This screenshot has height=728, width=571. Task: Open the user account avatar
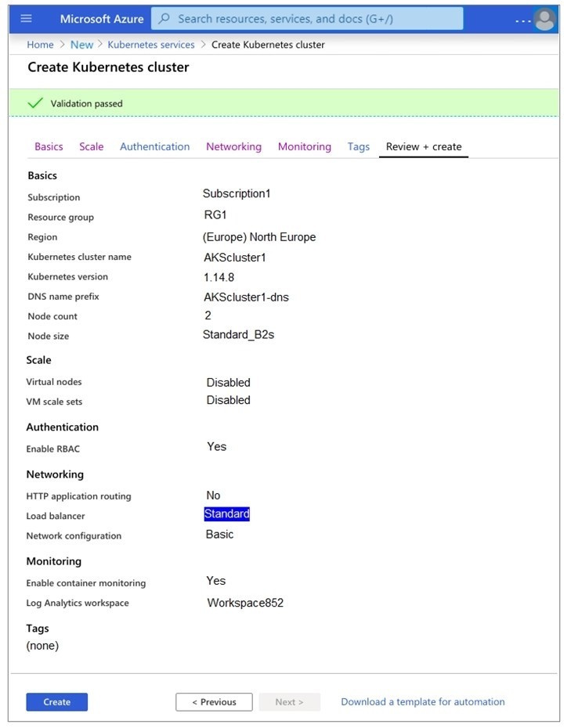544,20
